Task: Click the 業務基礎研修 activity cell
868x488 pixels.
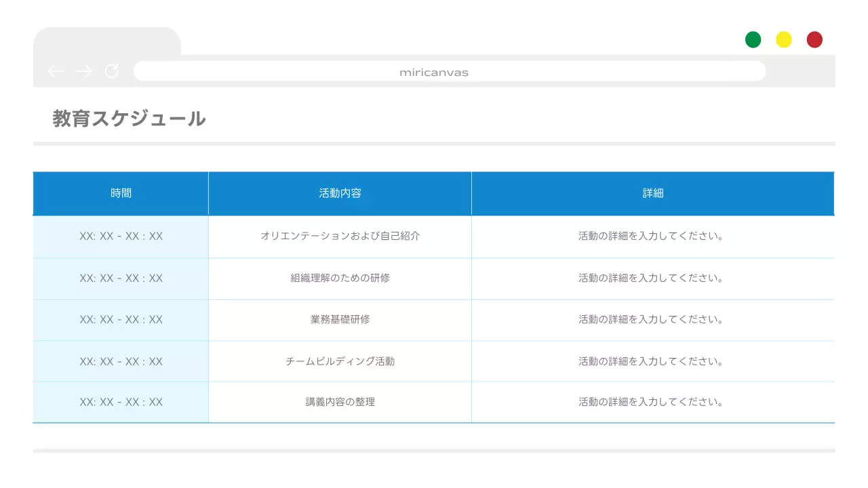Action: (339, 319)
